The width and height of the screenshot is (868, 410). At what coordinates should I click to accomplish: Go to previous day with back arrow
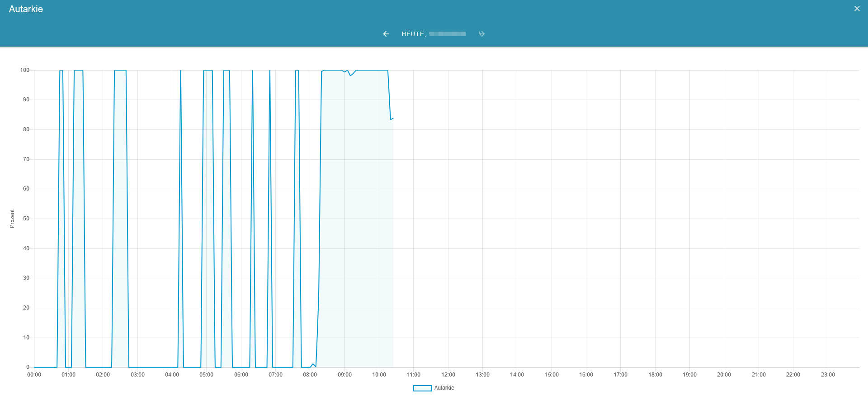coord(386,34)
